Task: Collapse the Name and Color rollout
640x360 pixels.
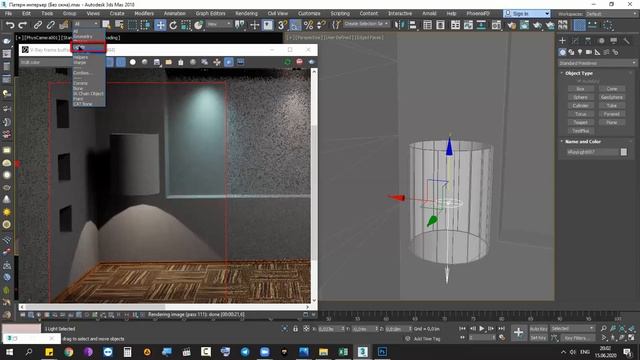Action: [x=582, y=141]
